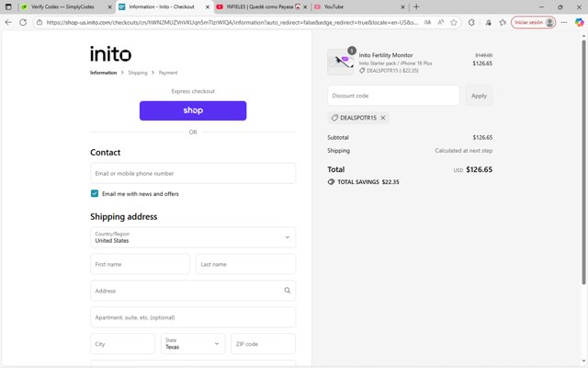Click TOTAL SAVINGS $22.35 text
This screenshot has height=368, width=588.
click(x=367, y=182)
